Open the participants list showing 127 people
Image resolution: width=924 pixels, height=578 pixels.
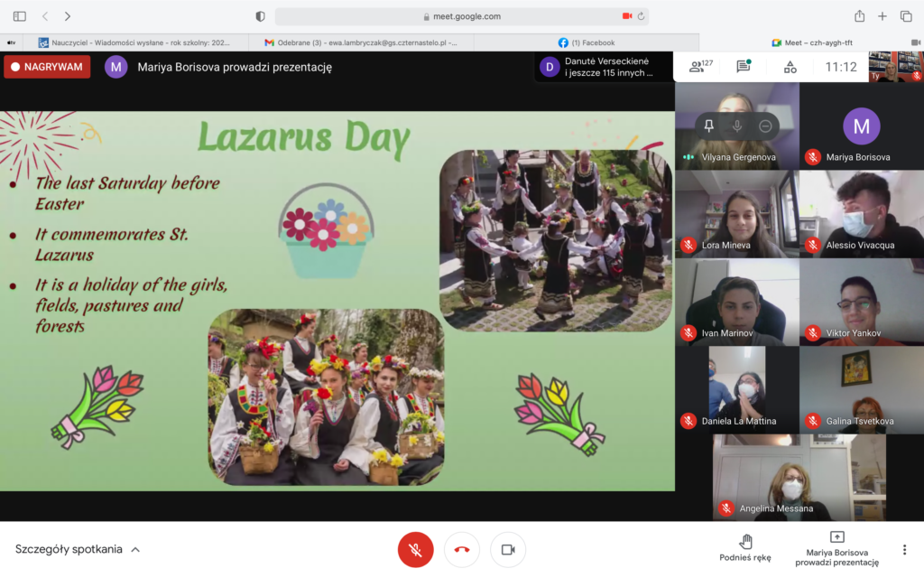tap(700, 67)
